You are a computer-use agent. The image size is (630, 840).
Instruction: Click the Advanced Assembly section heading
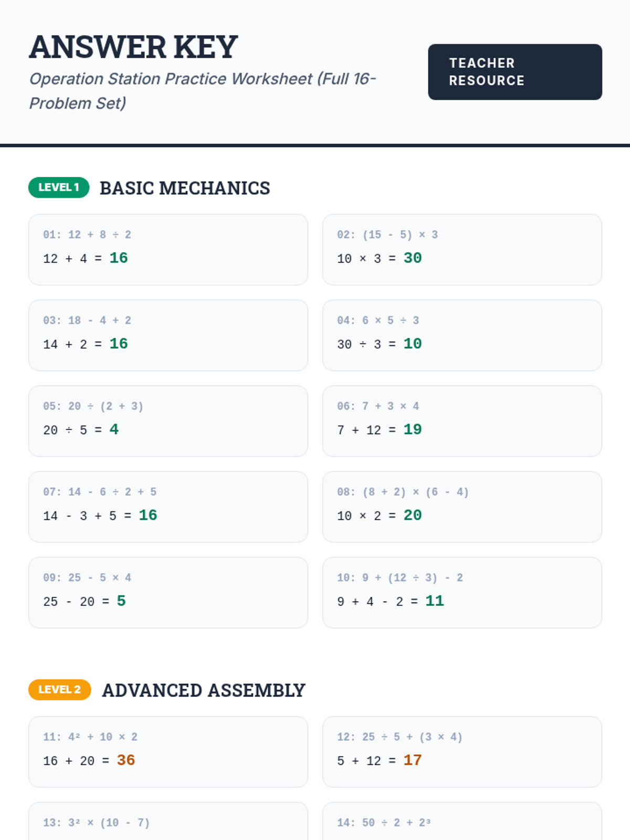pos(204,690)
